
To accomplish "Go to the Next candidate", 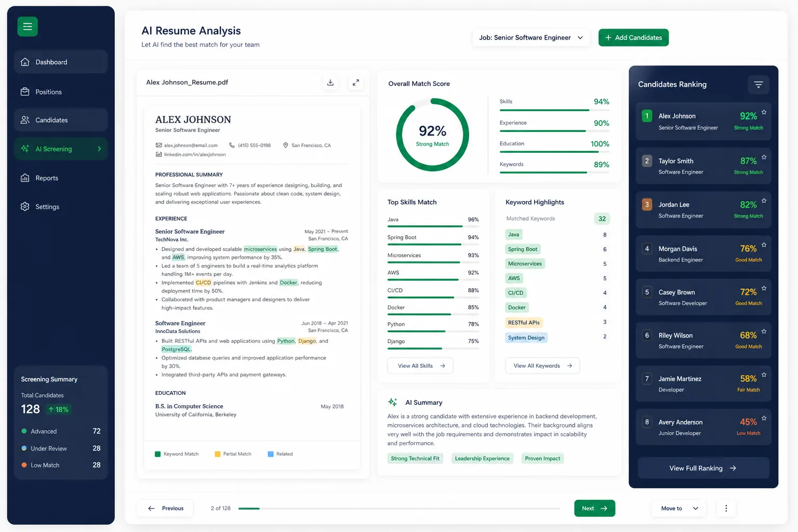I will coord(594,509).
